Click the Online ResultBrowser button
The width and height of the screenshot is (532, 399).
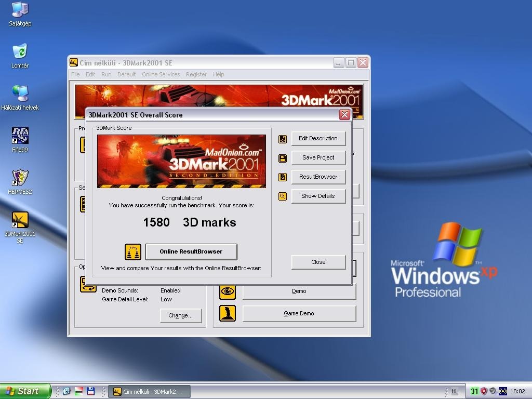[x=191, y=252]
